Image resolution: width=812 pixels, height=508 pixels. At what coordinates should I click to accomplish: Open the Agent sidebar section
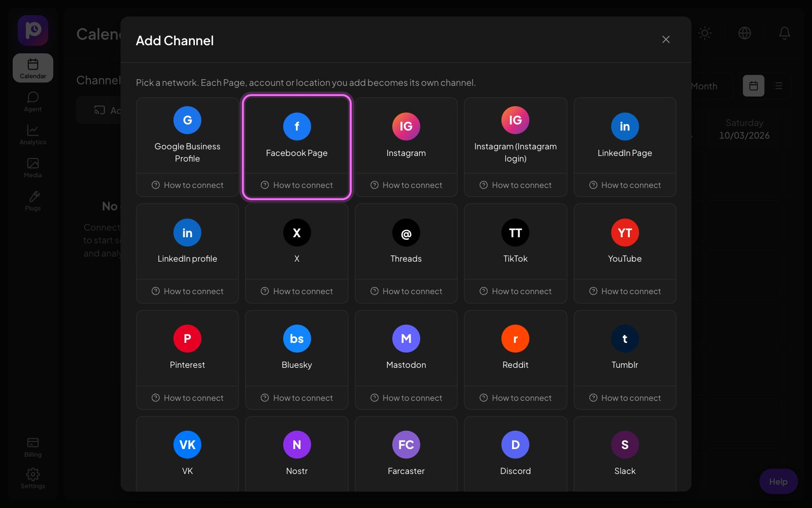[x=33, y=102]
